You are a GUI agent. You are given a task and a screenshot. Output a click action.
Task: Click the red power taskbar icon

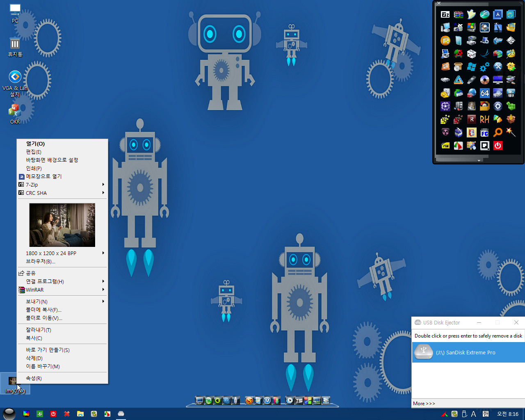(x=53, y=414)
